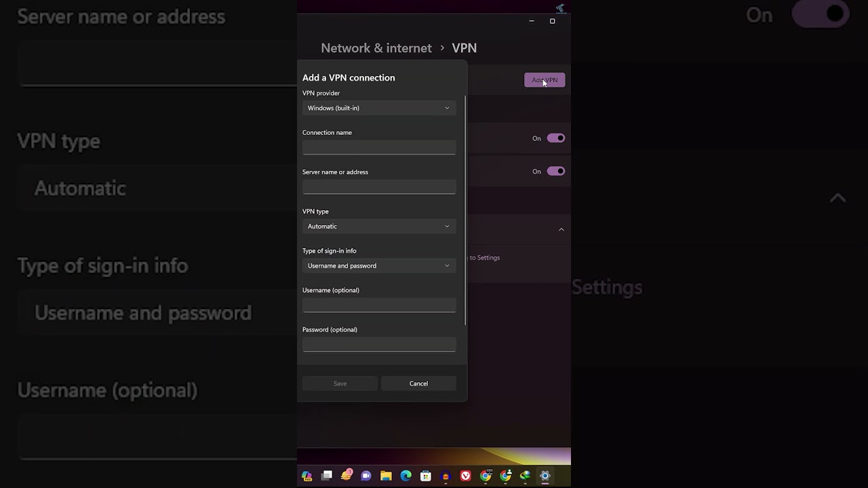Launch Microsoft Edge from the taskbar
Screen dimensions: 868x488
pos(406,476)
